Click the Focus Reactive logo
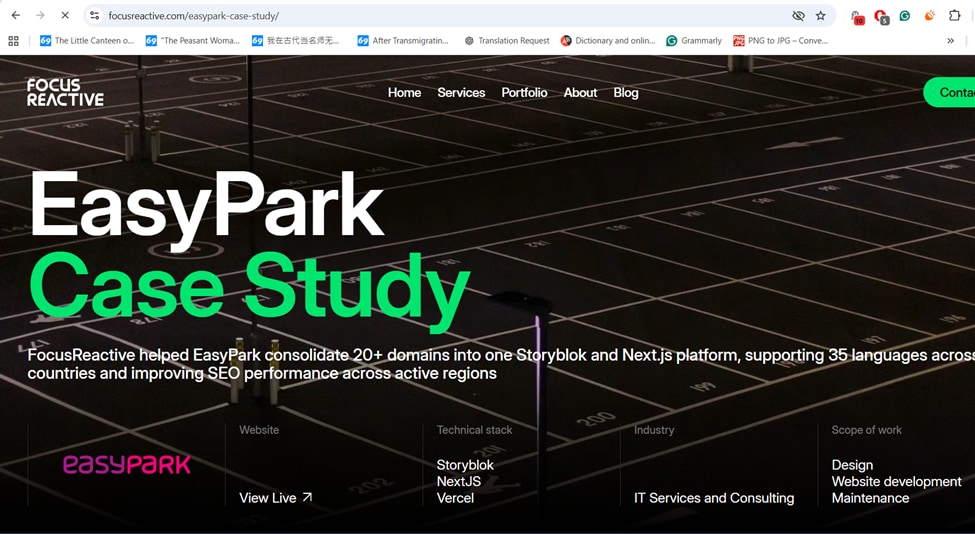 click(x=65, y=92)
